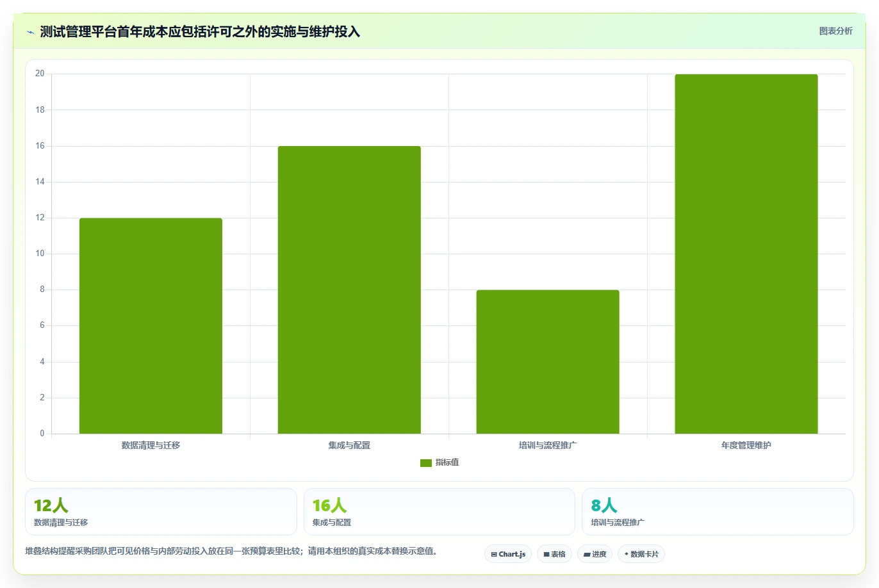This screenshot has width=879, height=588.
Task: Click the icon inside the 表格 chip
Action: 546,555
